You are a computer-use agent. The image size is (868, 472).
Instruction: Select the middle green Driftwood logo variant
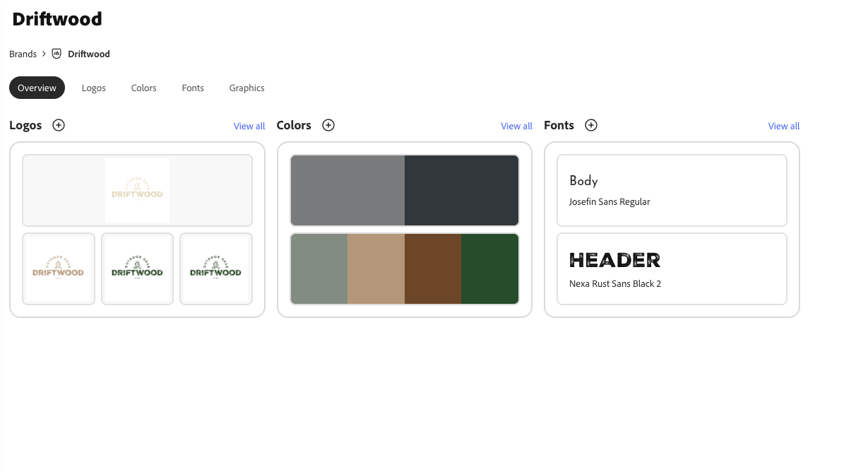tap(137, 269)
